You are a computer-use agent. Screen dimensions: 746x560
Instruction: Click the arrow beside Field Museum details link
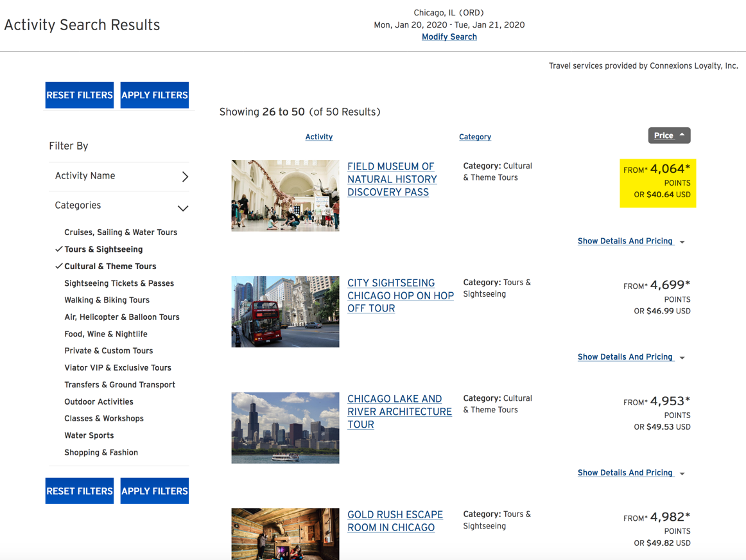(682, 242)
